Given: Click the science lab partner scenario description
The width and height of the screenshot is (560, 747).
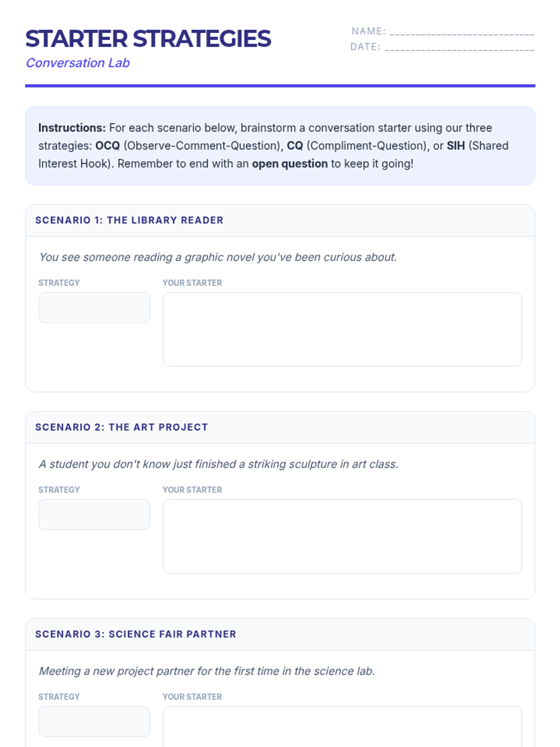Looking at the screenshot, I should point(207,671).
